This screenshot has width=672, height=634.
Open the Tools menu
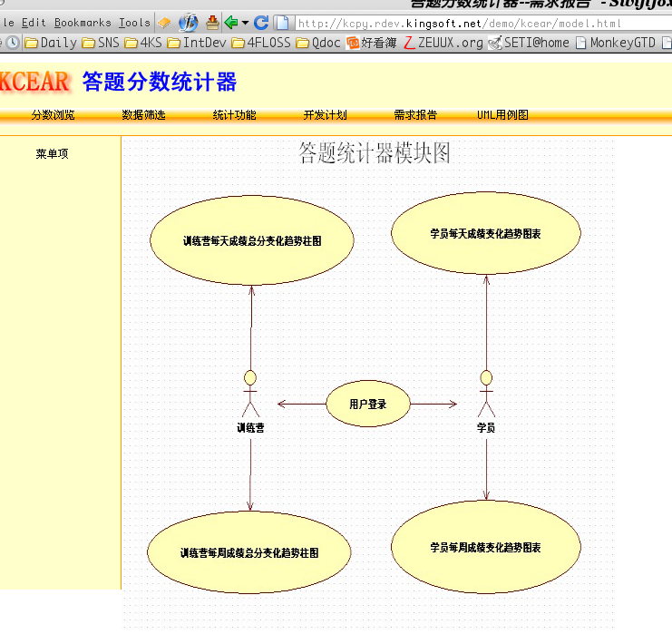click(x=134, y=23)
